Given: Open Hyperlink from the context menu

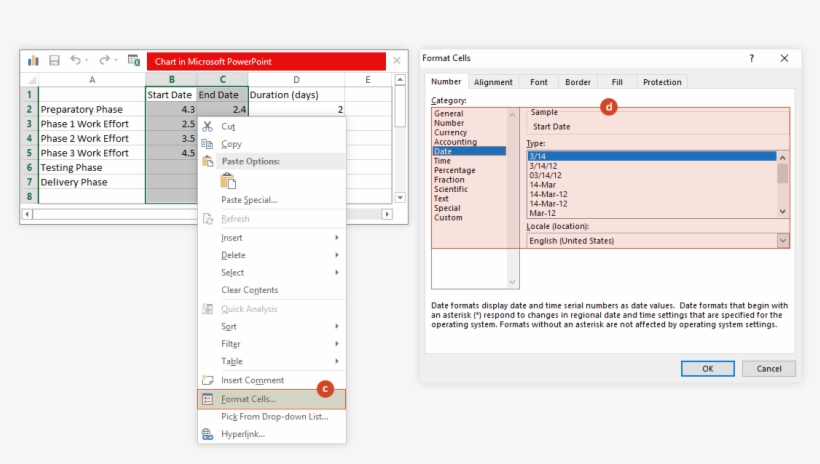Looking at the screenshot, I should (x=242, y=434).
